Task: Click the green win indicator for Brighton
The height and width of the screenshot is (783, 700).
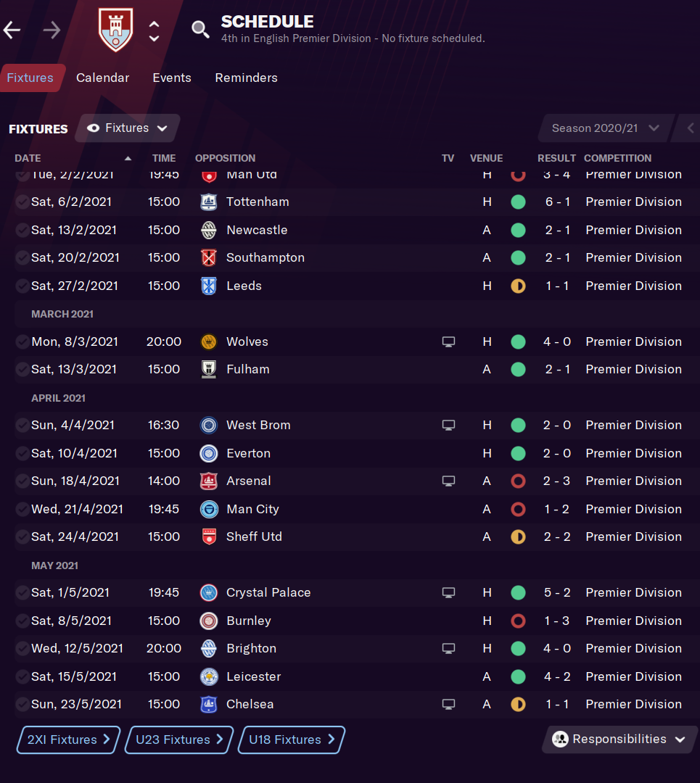Action: pyautogui.click(x=518, y=648)
